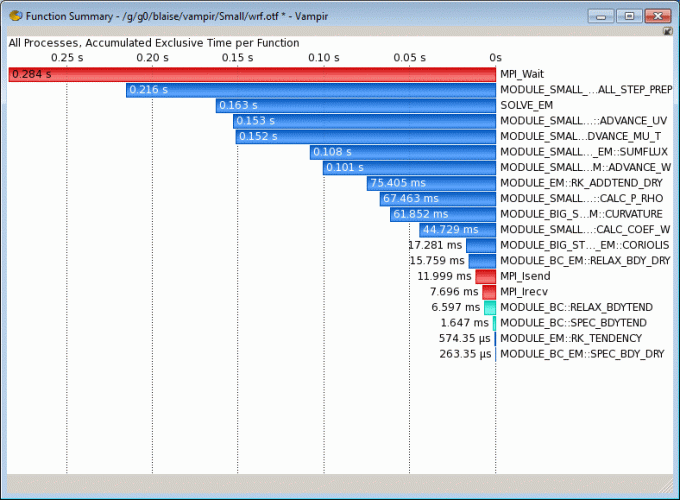The height and width of the screenshot is (500, 680).
Task: Click the 0.10 s axis label
Action: point(324,58)
